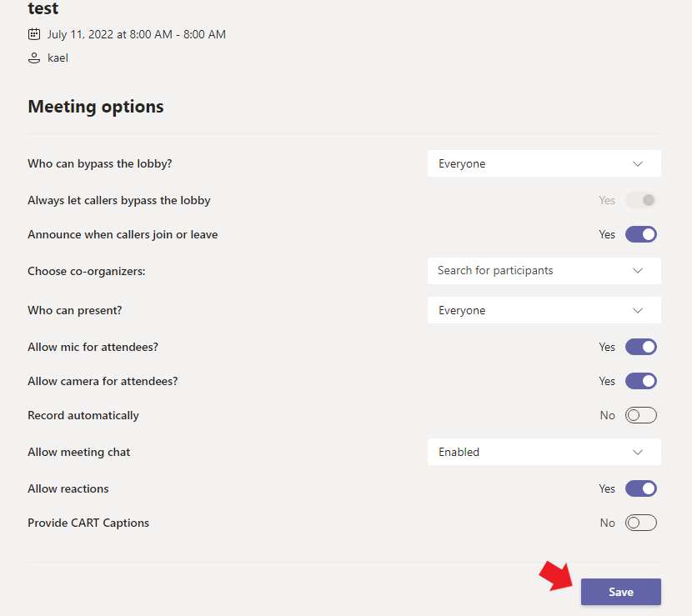Turn off Allow mic for attendees
The width and height of the screenshot is (692, 616).
pyautogui.click(x=640, y=347)
